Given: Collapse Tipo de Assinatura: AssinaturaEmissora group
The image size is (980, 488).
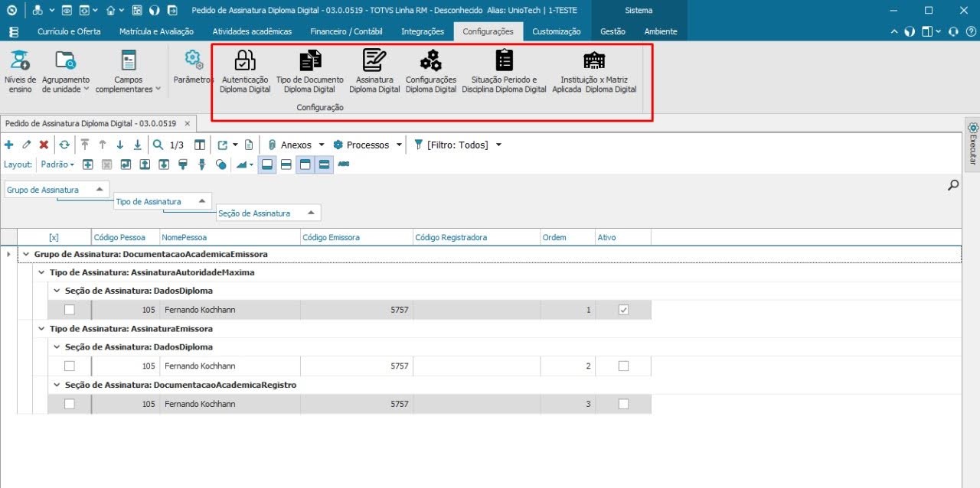Looking at the screenshot, I should (42, 329).
